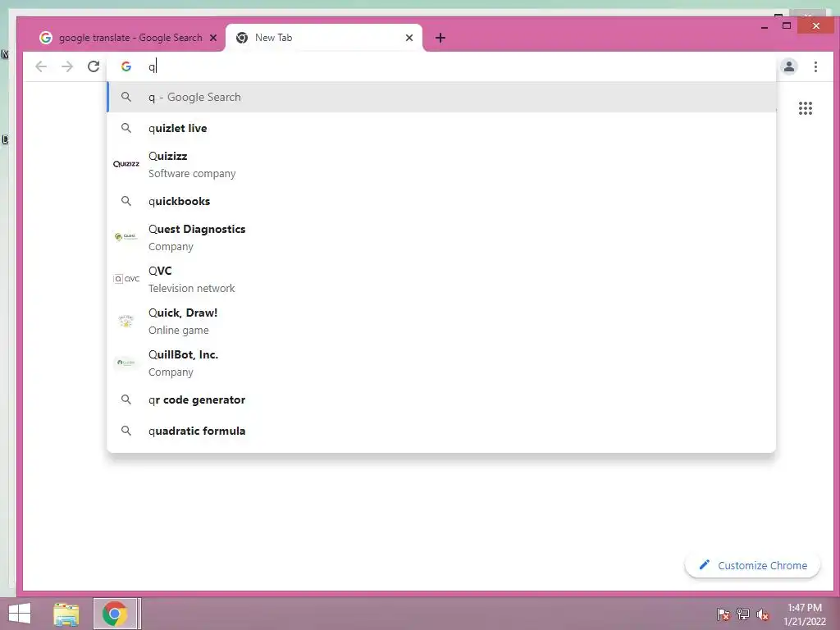
Task: Select 'q - Google Search' suggestion
Action: pos(441,97)
